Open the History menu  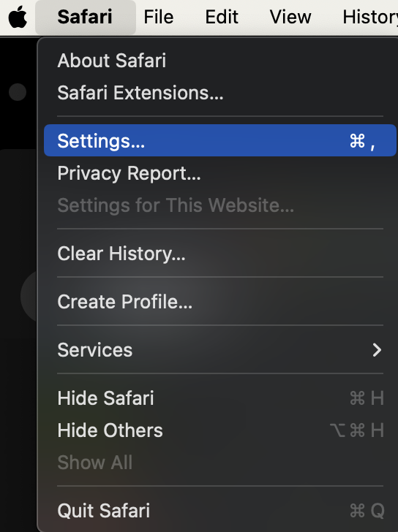coord(370,17)
